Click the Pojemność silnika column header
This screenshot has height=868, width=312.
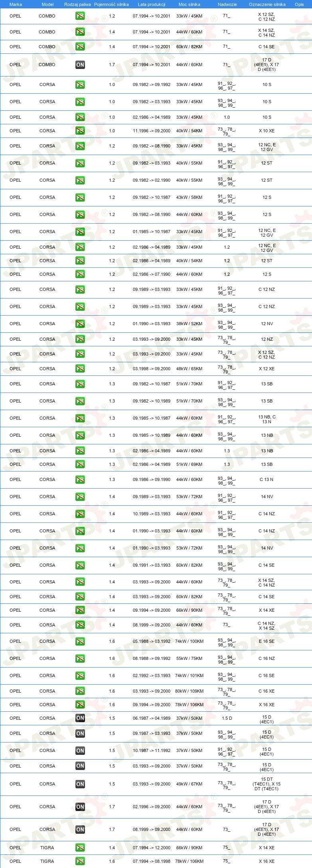(x=111, y=4)
